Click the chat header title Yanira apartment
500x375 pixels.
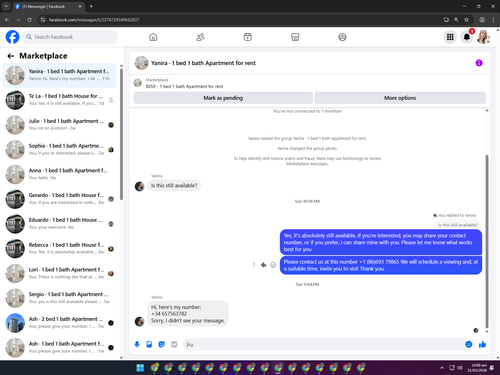point(203,63)
